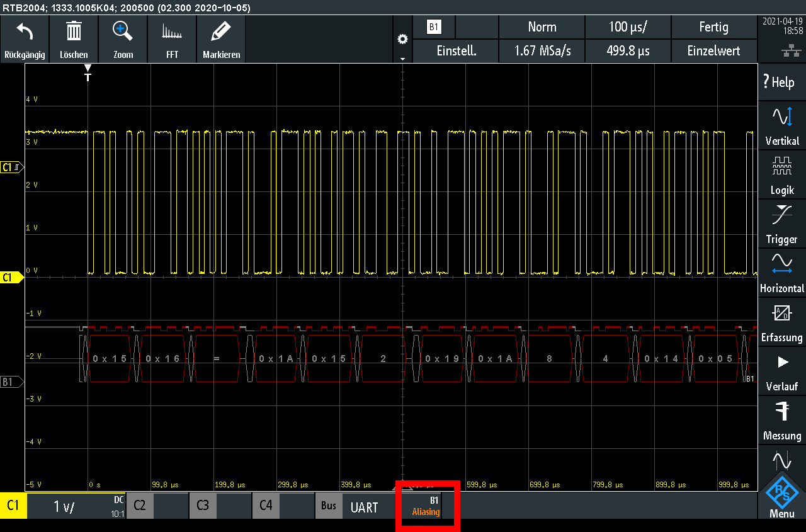Click the decoded 2 frame

pos(383,358)
